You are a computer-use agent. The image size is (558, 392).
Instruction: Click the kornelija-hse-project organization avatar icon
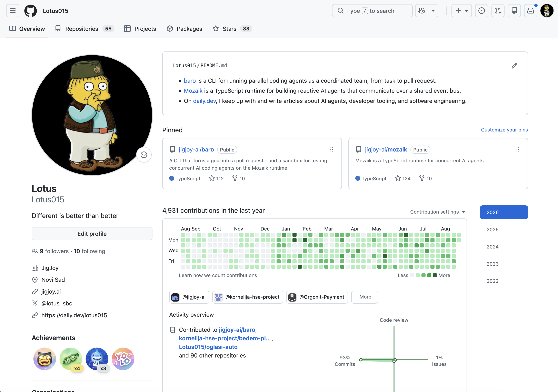pyautogui.click(x=218, y=297)
